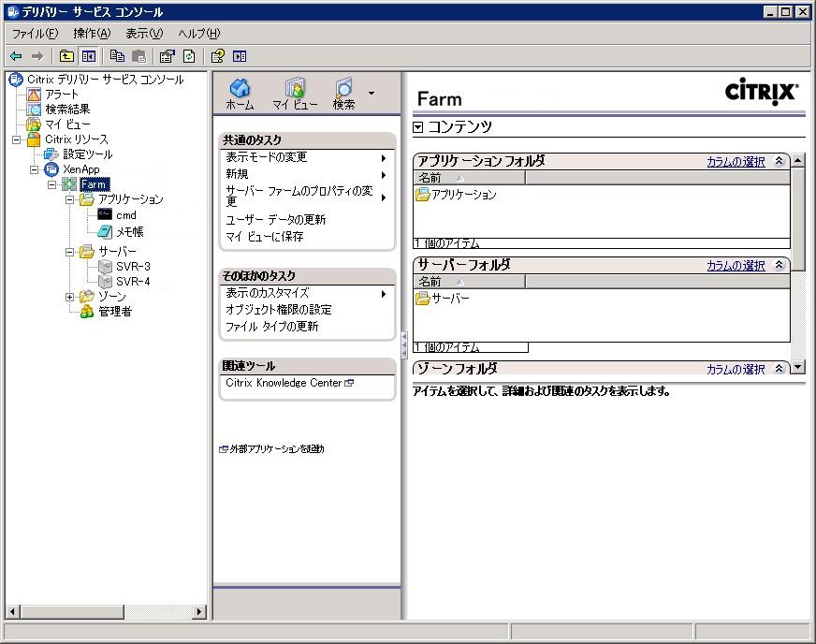Collapse the コンテンツ section checkbox toggle
Viewport: 816px width, 644px height.
click(x=418, y=126)
